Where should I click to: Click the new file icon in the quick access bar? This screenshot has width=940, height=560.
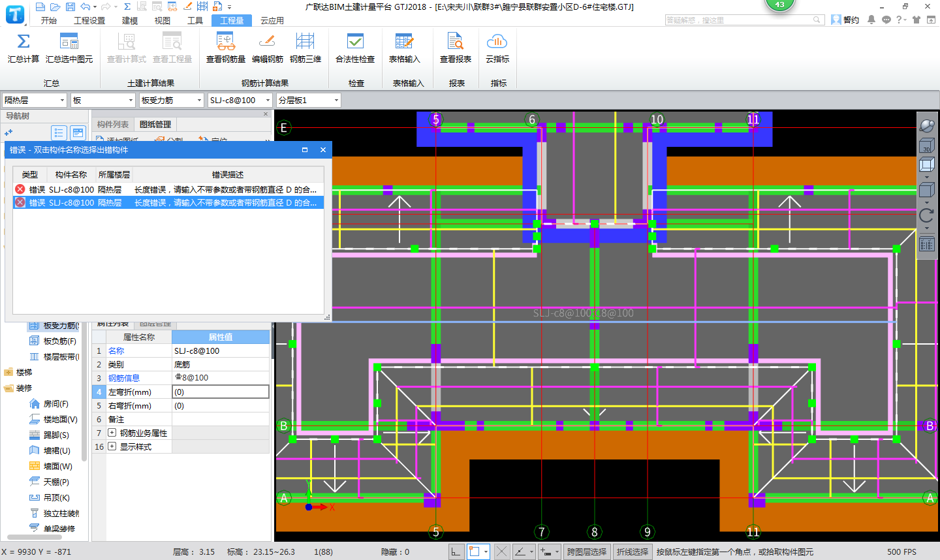click(40, 7)
